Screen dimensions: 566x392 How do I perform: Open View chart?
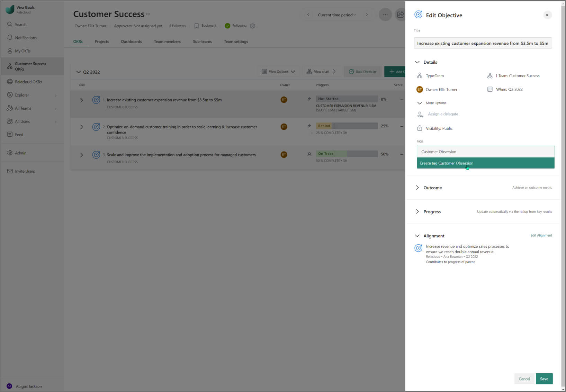321,72
